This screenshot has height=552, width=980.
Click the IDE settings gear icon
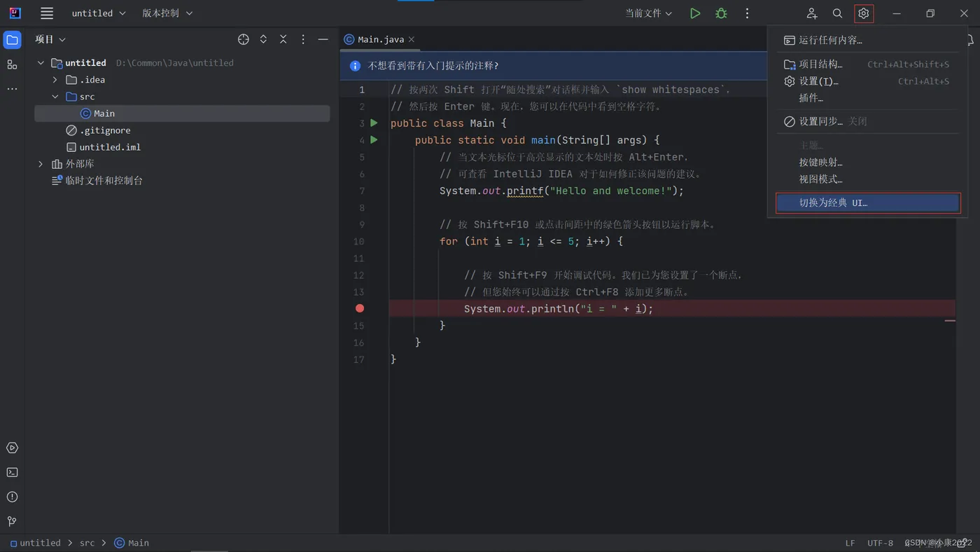pyautogui.click(x=864, y=13)
